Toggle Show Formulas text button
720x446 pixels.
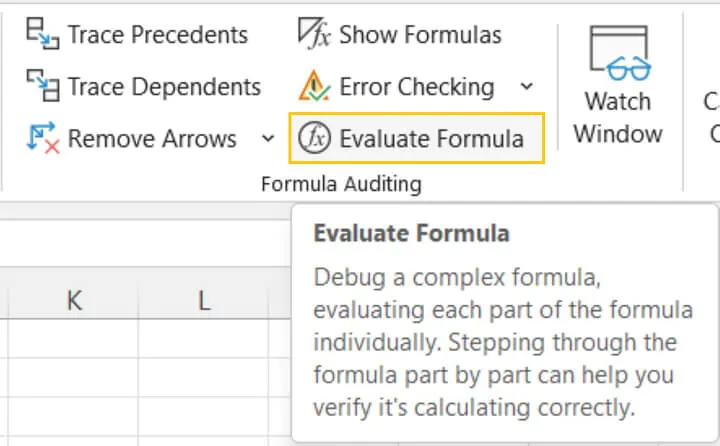[420, 34]
